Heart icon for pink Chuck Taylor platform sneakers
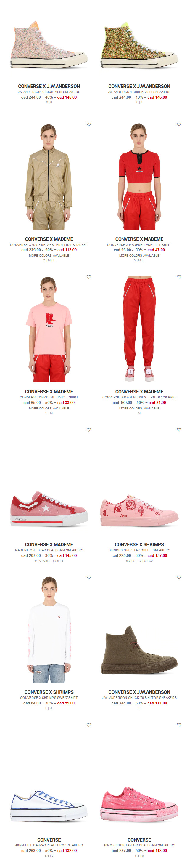This screenshot has height=868, width=187. pos(179,725)
